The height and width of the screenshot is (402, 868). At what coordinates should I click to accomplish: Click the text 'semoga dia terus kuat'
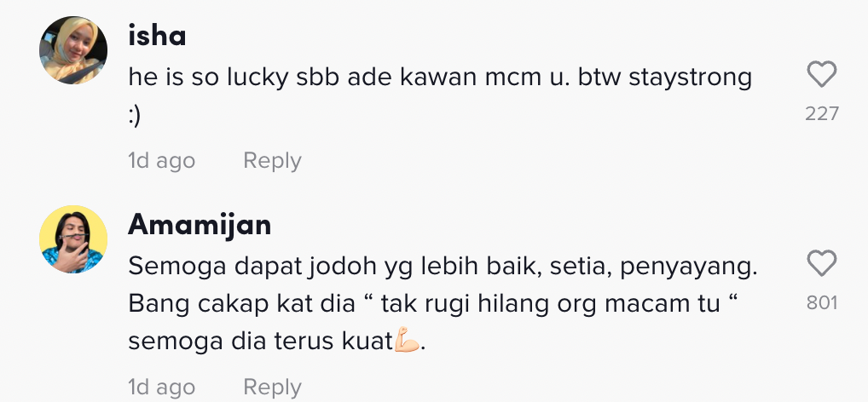pyautogui.click(x=260, y=342)
